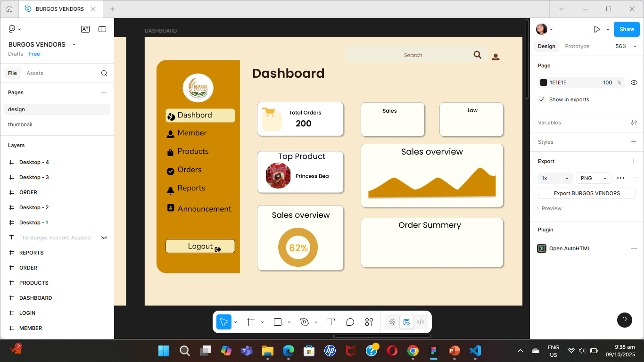The image size is (644, 362).
Task: Toggle the left sidebar panel icon
Action: (102, 29)
